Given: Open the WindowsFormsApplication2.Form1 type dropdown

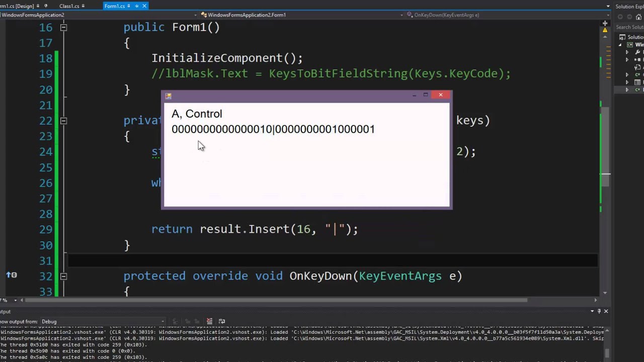Looking at the screenshot, I should [401, 15].
